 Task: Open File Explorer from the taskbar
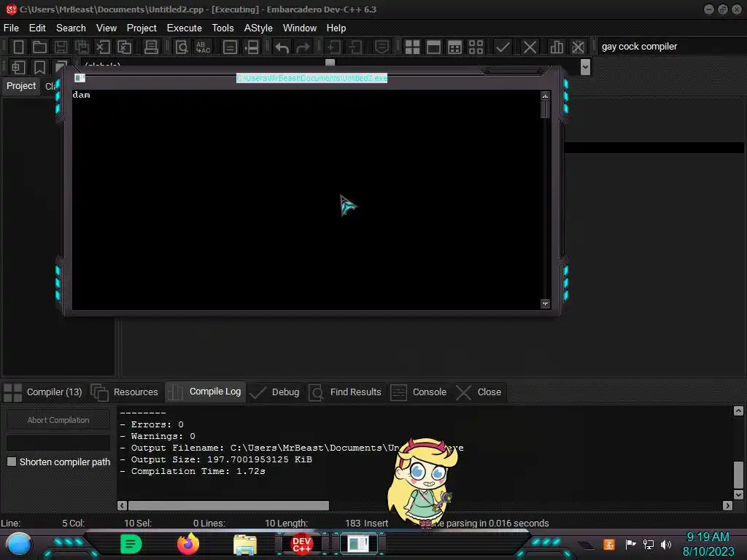click(x=245, y=544)
